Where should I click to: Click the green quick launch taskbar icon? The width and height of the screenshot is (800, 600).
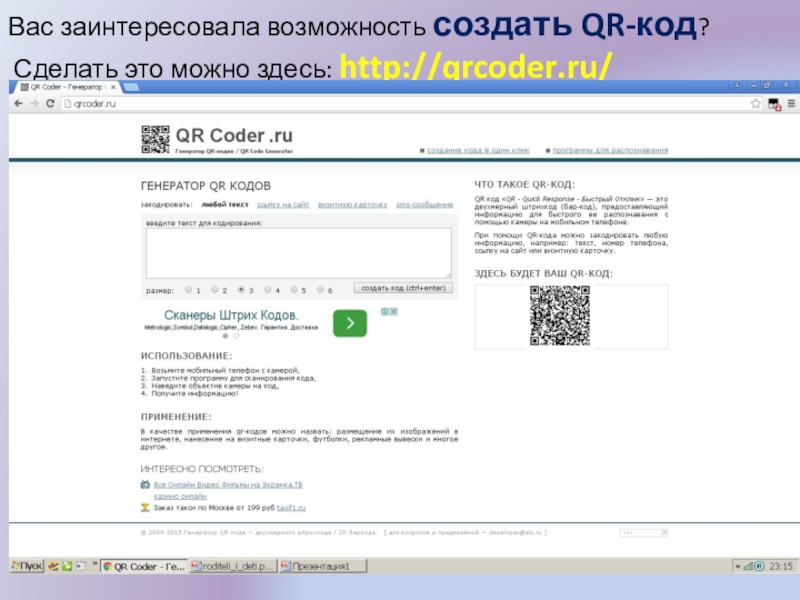67,566
